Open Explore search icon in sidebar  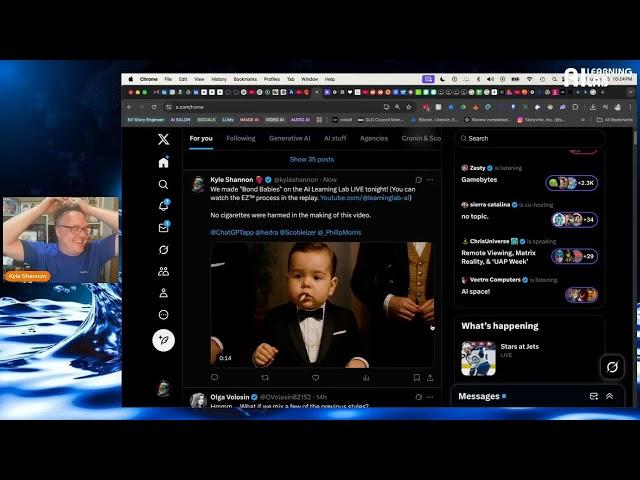click(163, 184)
